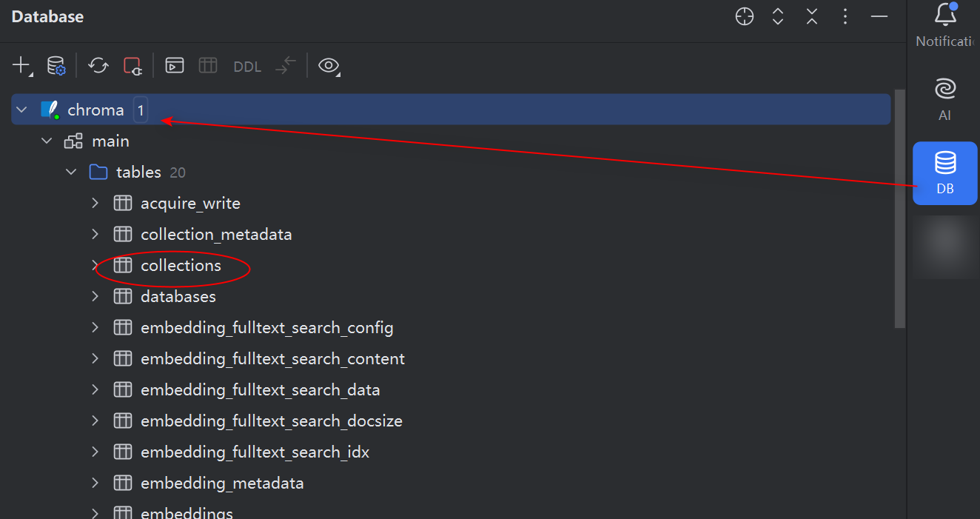Collapse the chroma data source node
This screenshot has width=980, height=519.
(x=22, y=110)
